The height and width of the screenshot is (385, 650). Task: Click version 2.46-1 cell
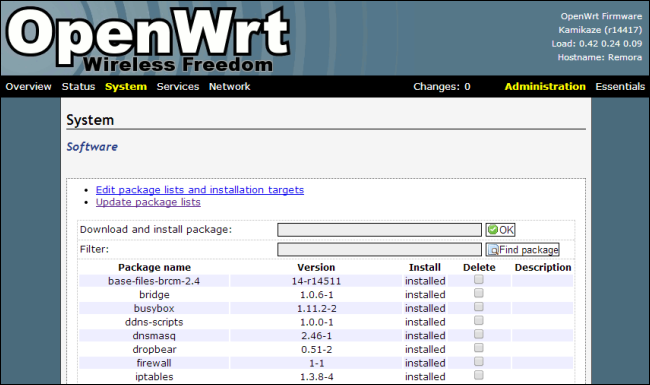[317, 336]
